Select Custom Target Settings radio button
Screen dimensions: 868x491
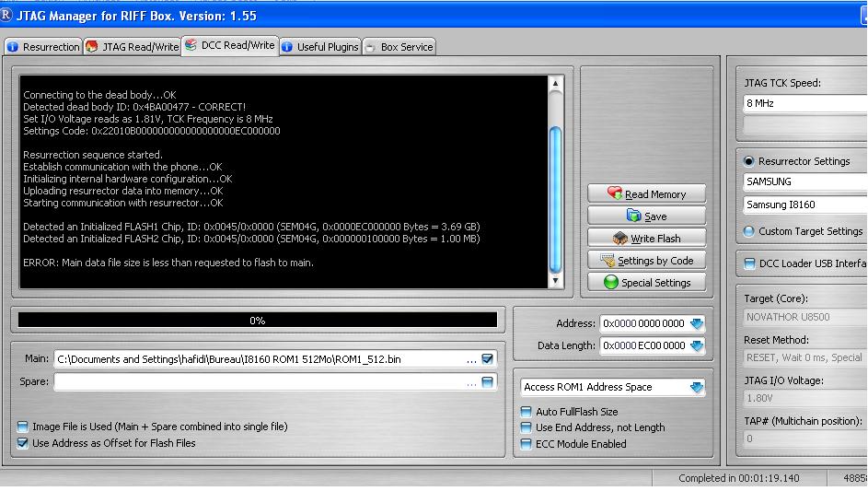(x=749, y=231)
